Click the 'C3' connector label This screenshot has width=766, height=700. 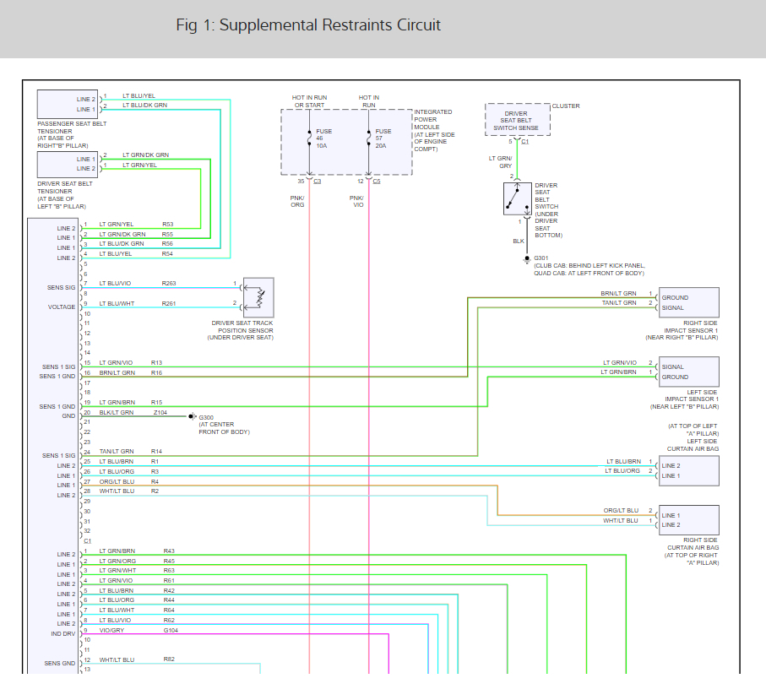[317, 182]
